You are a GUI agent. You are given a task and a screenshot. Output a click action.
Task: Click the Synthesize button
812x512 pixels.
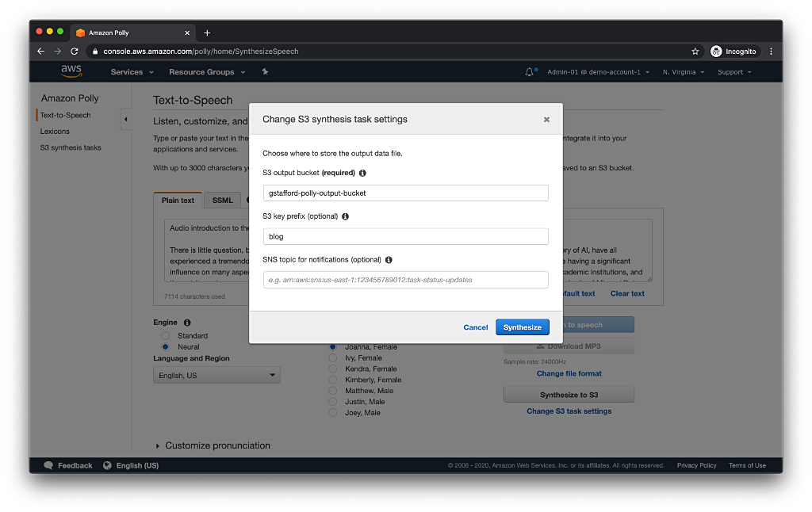coord(522,327)
